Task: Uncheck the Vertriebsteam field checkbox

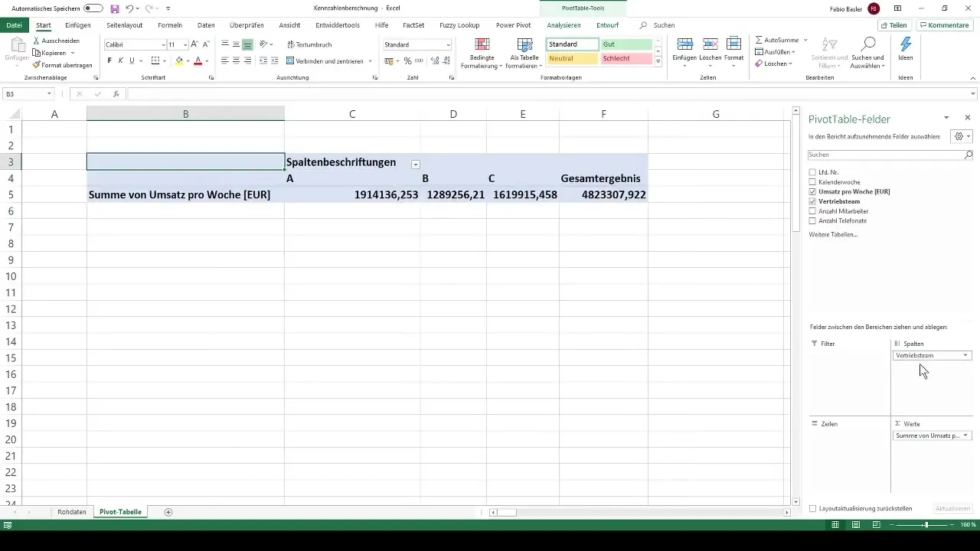Action: click(x=812, y=201)
